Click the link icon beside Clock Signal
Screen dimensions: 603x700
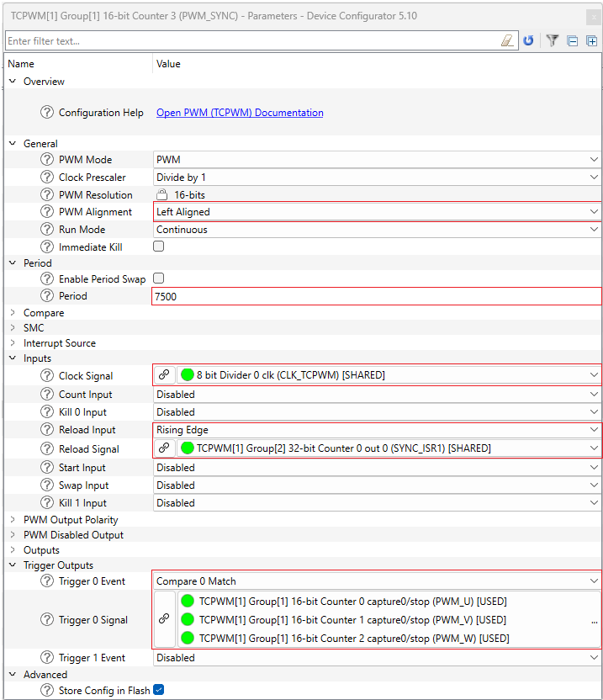[164, 375]
